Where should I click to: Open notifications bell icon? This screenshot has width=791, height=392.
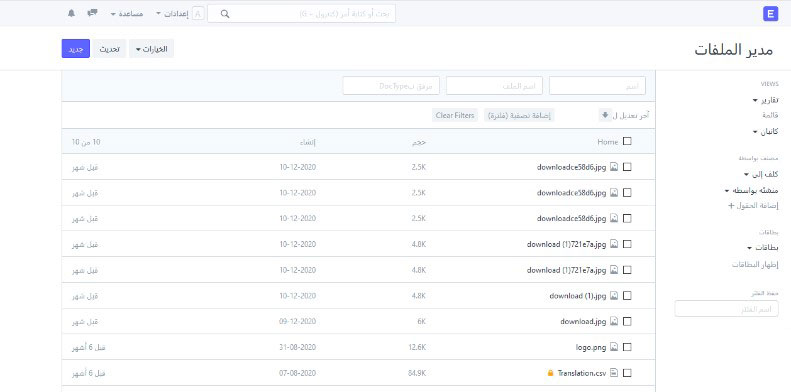[71, 14]
